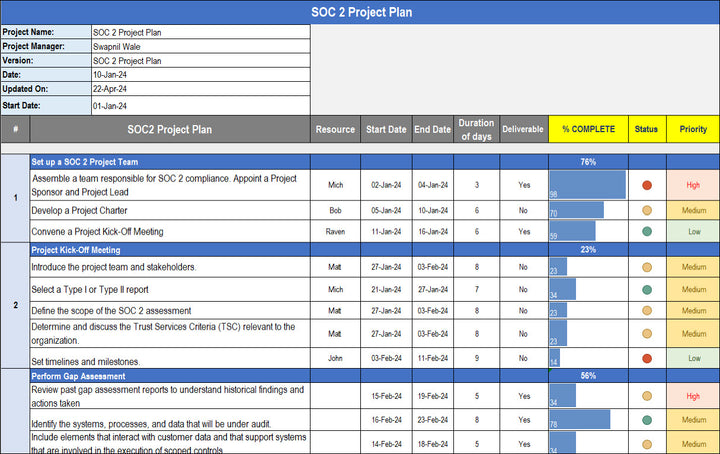
Task: Click the orange status dot in Develop a Project Charter row
Action: (647, 211)
